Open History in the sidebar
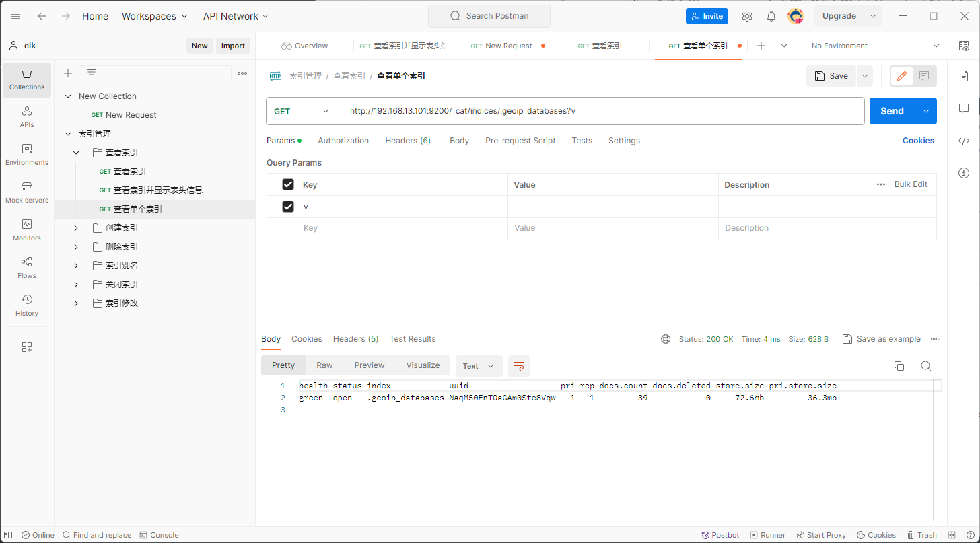980x543 pixels. coord(27,305)
